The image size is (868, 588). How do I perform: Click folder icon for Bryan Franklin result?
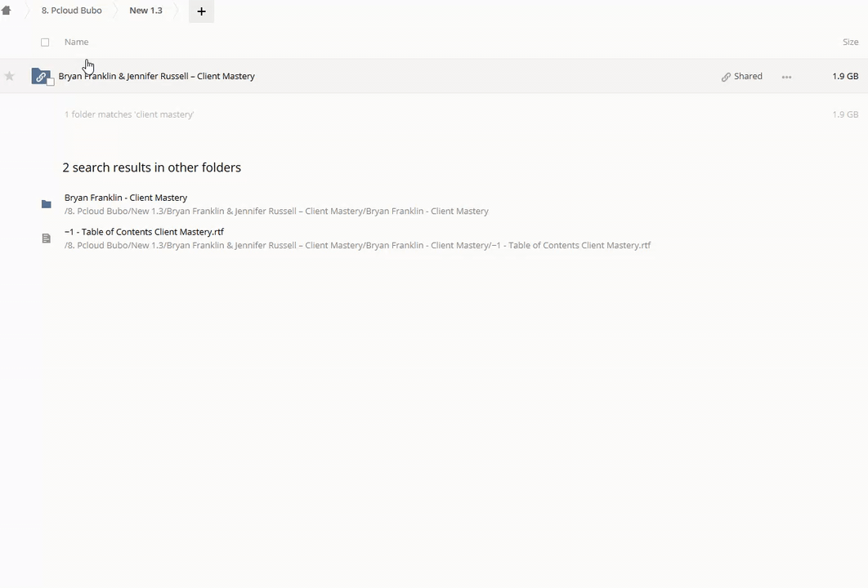[47, 204]
